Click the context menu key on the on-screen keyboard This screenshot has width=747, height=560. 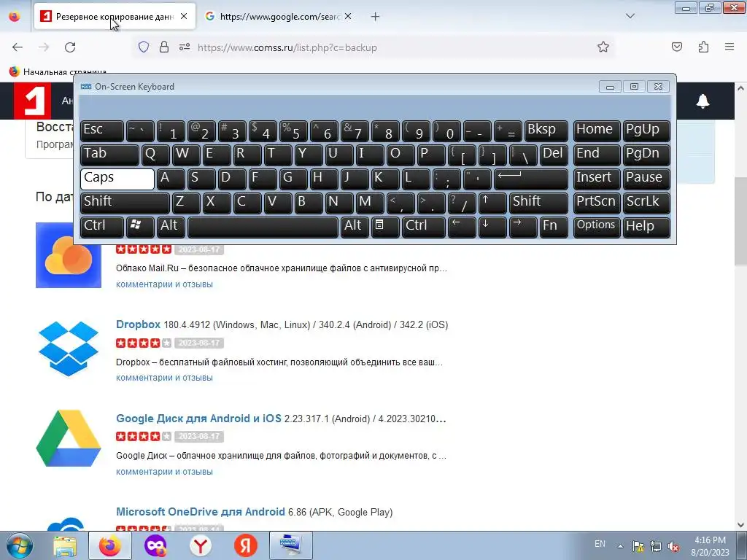(x=385, y=227)
